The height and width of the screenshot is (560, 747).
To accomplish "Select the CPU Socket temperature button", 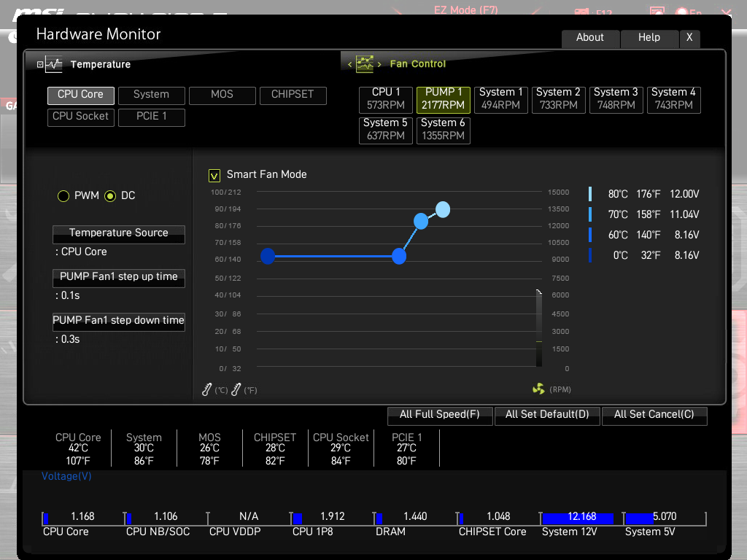I will coord(80,117).
